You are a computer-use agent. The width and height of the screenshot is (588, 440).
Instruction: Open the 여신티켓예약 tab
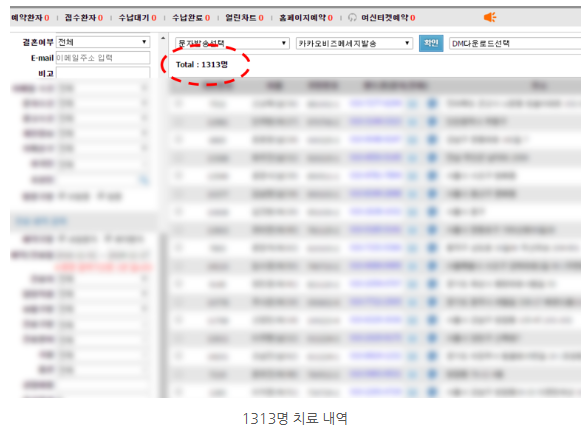(x=388, y=18)
